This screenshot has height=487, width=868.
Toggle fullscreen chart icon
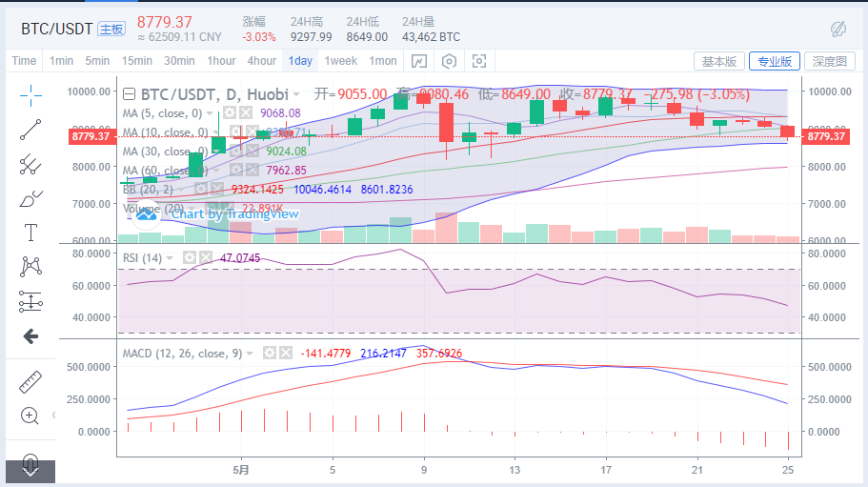[x=479, y=61]
